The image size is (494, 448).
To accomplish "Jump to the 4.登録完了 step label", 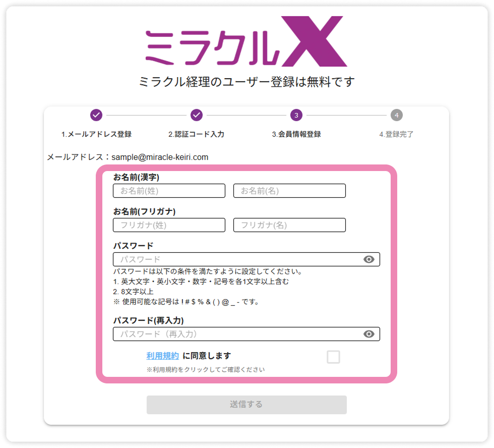I will [397, 134].
